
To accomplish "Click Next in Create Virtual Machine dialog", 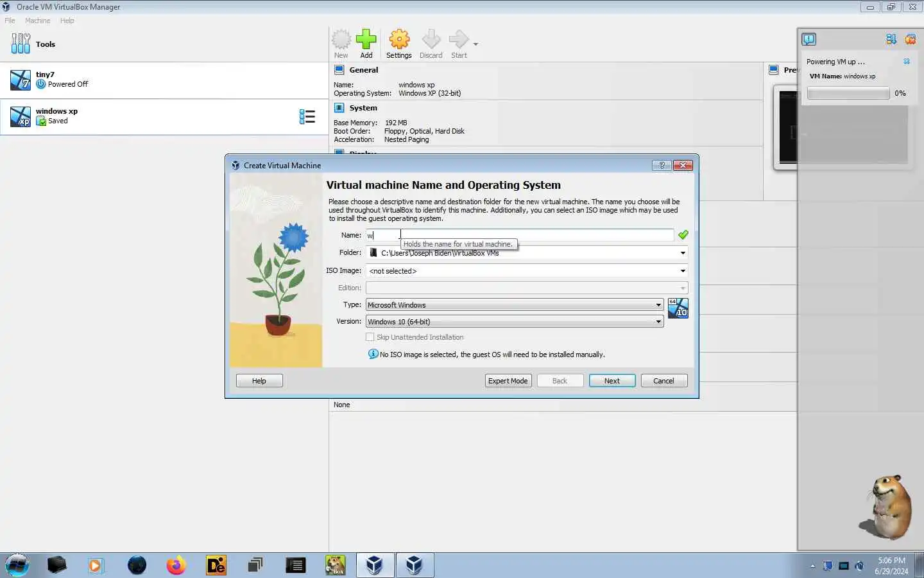I will coord(612,381).
